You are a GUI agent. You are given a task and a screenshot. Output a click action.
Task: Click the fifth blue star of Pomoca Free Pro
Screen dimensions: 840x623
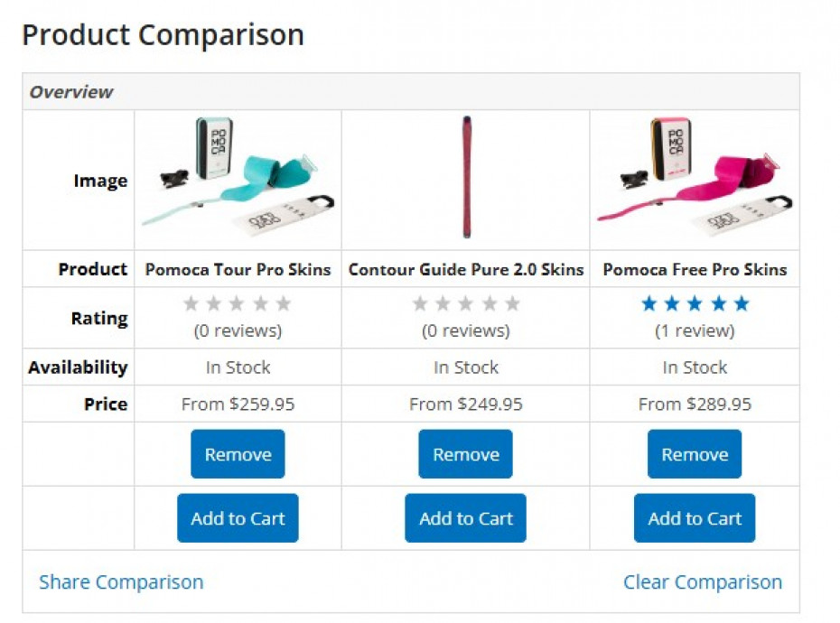click(x=742, y=304)
